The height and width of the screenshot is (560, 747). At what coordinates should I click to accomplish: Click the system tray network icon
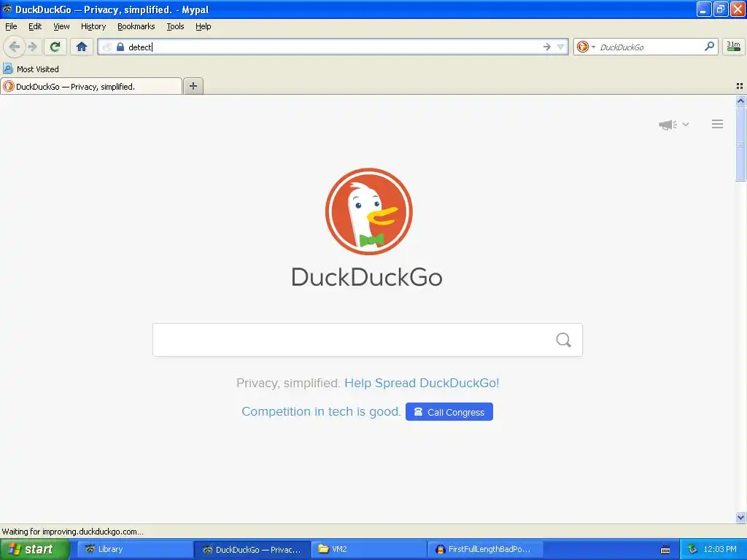pyautogui.click(x=692, y=549)
